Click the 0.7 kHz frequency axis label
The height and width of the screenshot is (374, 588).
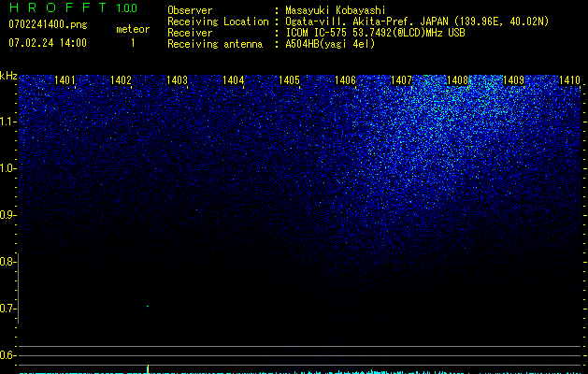[7, 309]
